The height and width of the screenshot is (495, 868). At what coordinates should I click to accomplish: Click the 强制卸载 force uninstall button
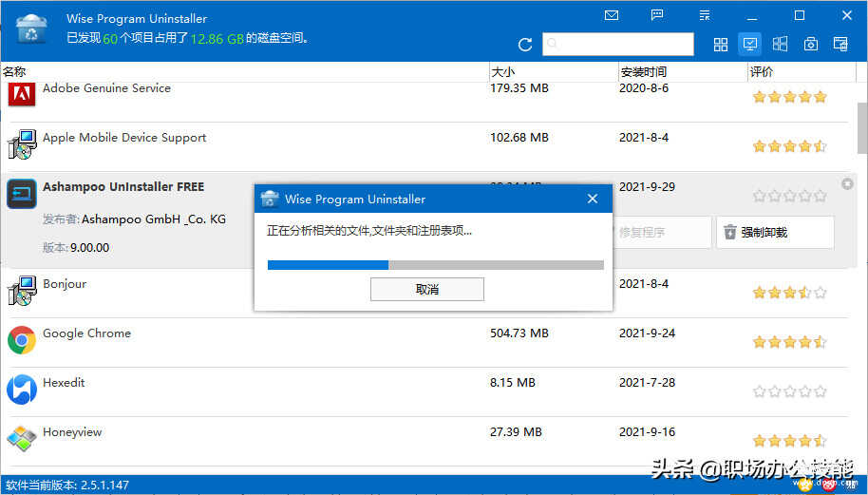775,232
